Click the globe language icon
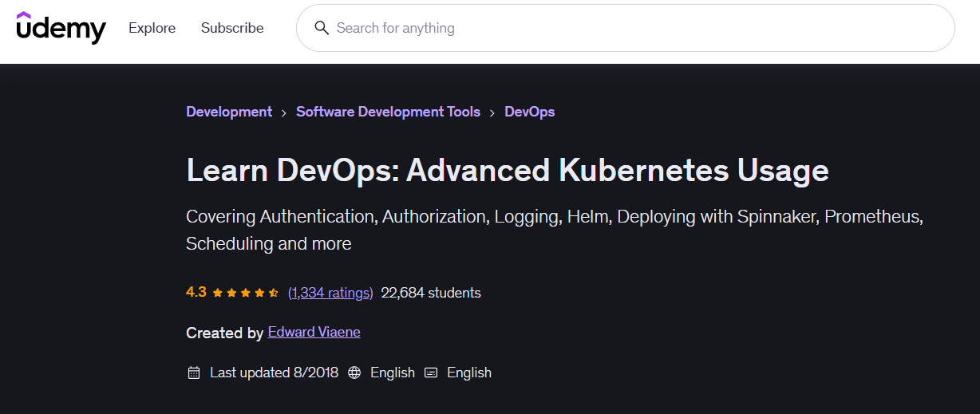The height and width of the screenshot is (414, 980). point(354,373)
